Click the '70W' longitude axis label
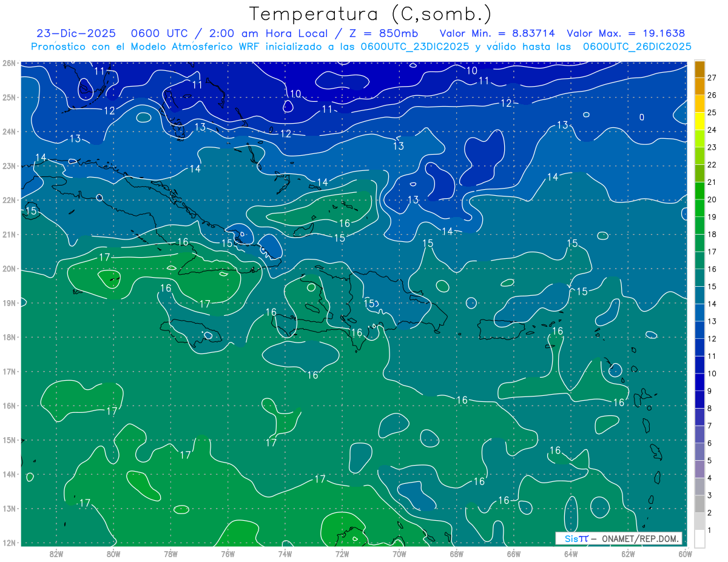728x562 pixels. point(399,554)
